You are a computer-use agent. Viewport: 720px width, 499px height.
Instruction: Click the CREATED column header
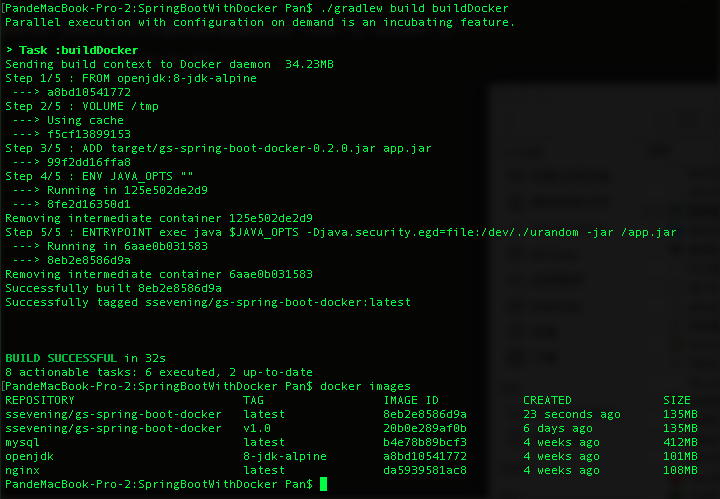(547, 400)
